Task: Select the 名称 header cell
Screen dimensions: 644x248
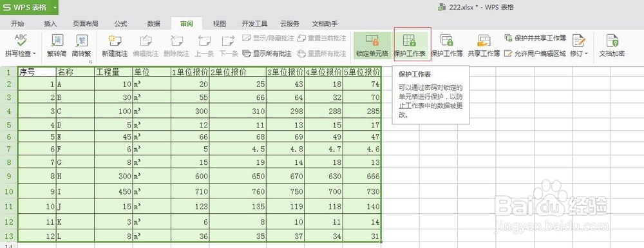Action: click(x=75, y=72)
